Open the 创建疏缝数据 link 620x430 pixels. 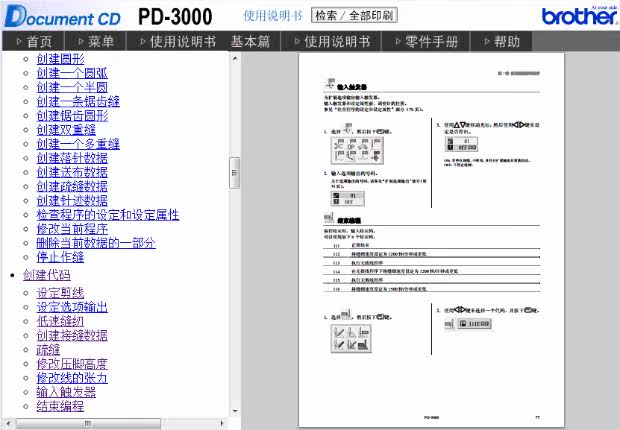click(x=72, y=187)
